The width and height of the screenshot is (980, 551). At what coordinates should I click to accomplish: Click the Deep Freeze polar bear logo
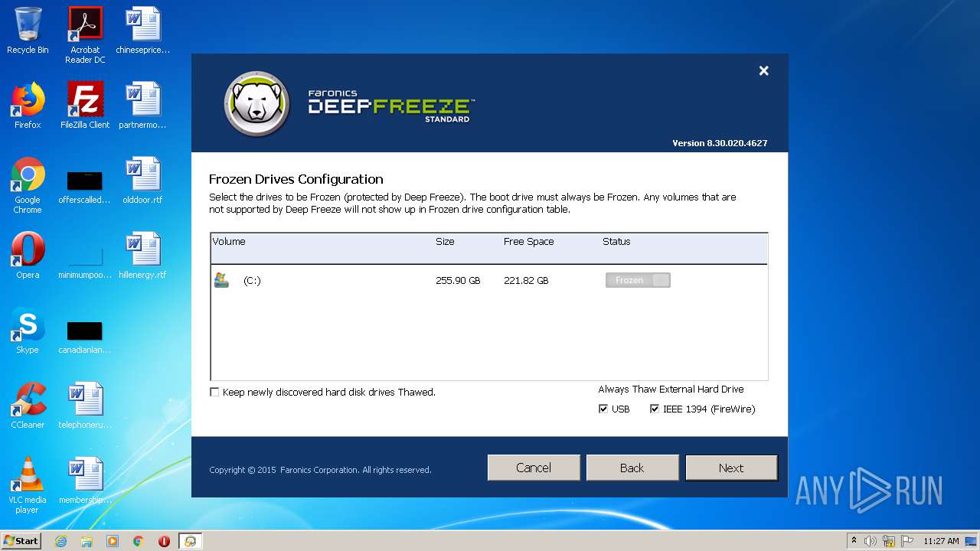[257, 104]
